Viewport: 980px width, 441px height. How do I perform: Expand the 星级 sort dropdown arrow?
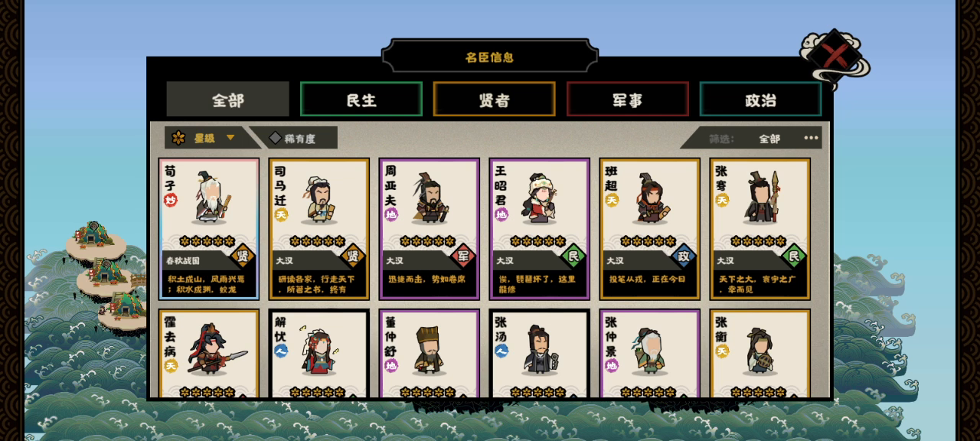[x=230, y=139]
